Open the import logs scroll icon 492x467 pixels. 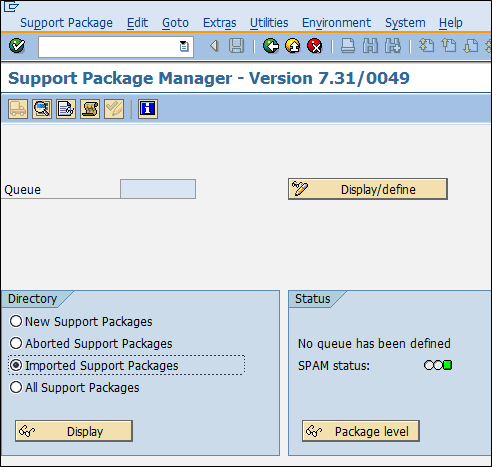[x=90, y=109]
